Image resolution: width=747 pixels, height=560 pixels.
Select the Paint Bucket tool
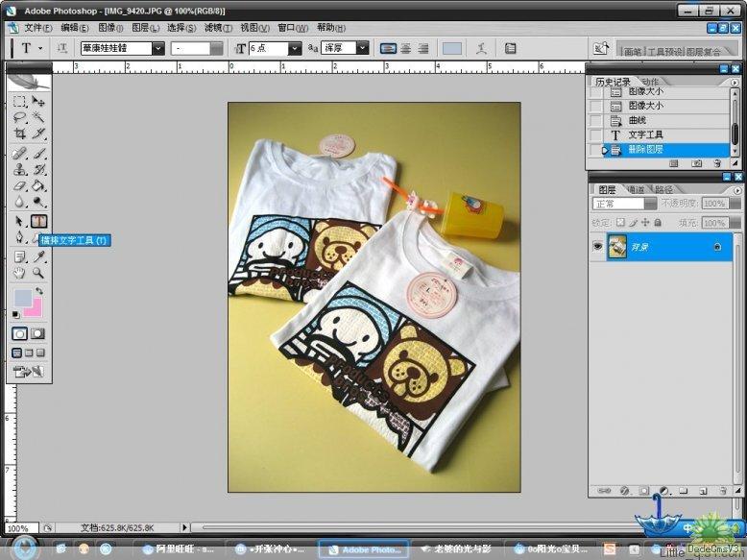[38, 185]
